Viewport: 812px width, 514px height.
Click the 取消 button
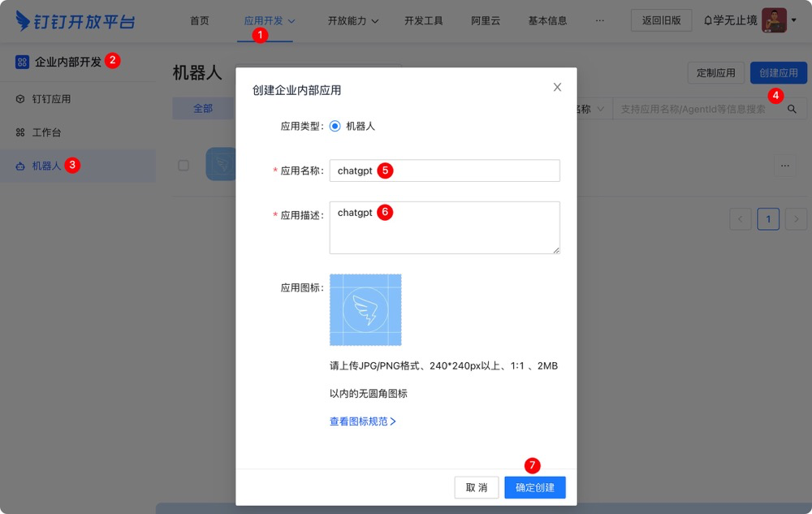coord(477,487)
